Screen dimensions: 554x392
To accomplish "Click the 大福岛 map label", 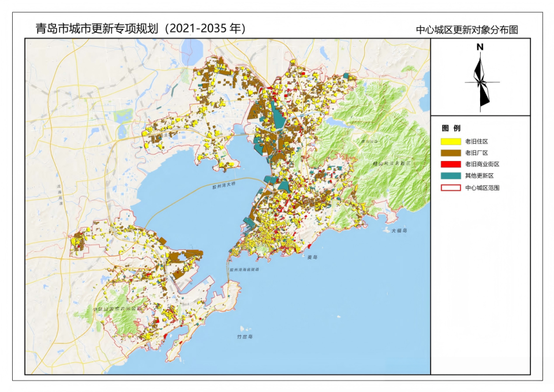I will [x=399, y=230].
